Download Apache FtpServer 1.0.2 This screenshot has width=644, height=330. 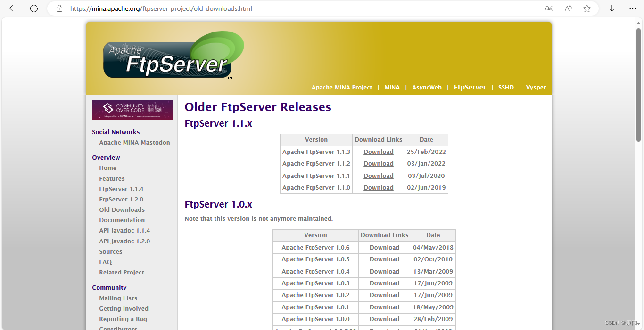pos(384,295)
